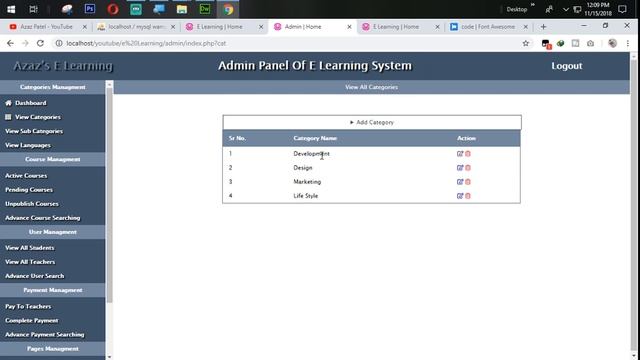Click the page scrollbar down arrow
The image size is (640, 360).
pyautogui.click(x=633, y=356)
